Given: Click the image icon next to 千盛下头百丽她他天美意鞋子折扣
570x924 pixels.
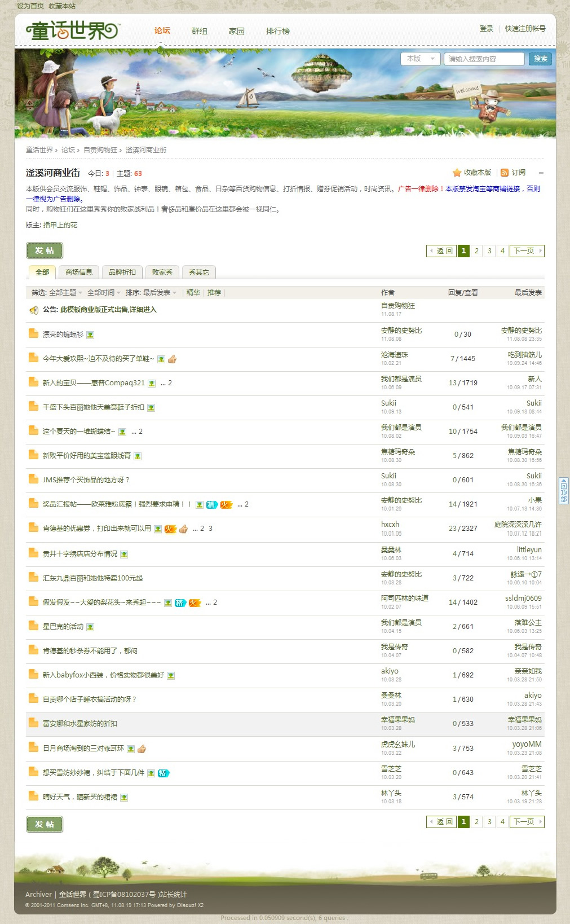Looking at the screenshot, I should tap(151, 408).
